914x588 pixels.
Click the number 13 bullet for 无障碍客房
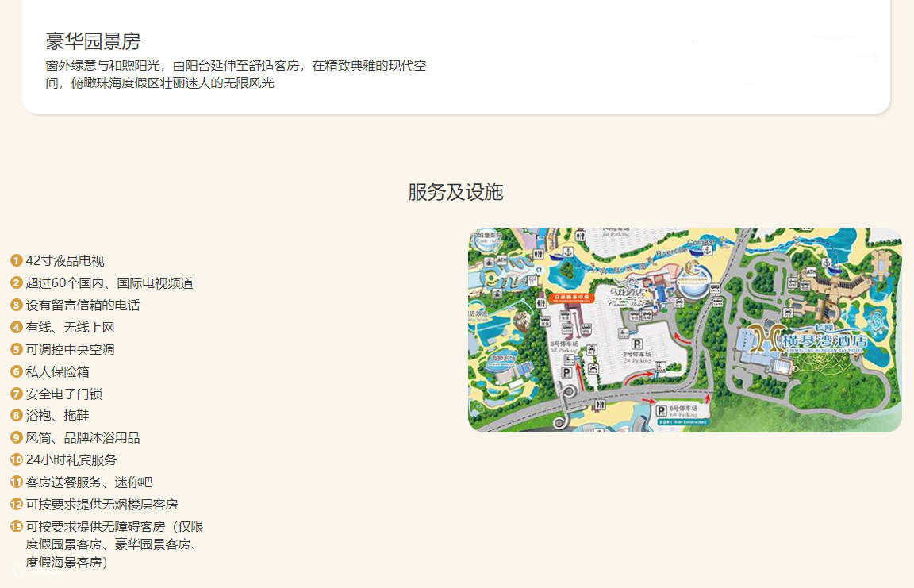pos(16,526)
